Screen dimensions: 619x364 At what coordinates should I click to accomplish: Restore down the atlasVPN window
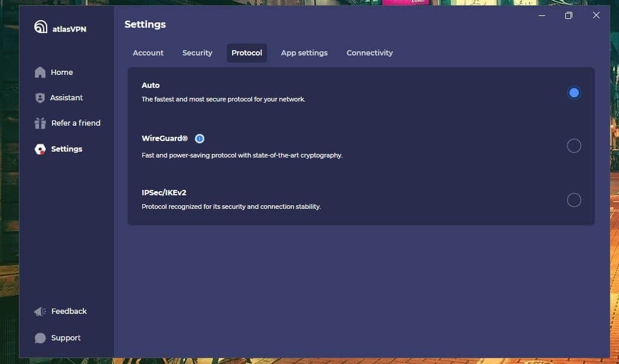tap(568, 15)
